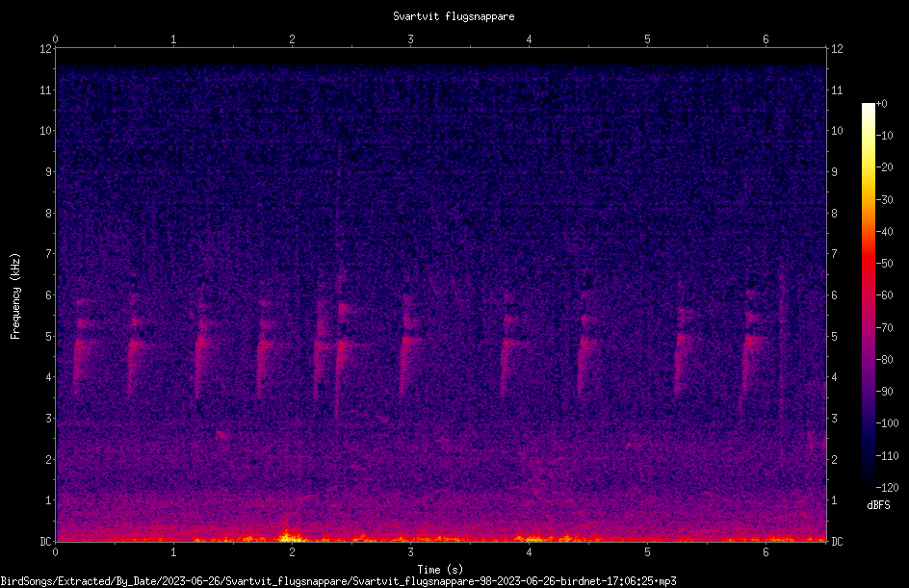Click the '3' second label on the bottom time axis
The width and height of the screenshot is (909, 588).
(x=410, y=552)
